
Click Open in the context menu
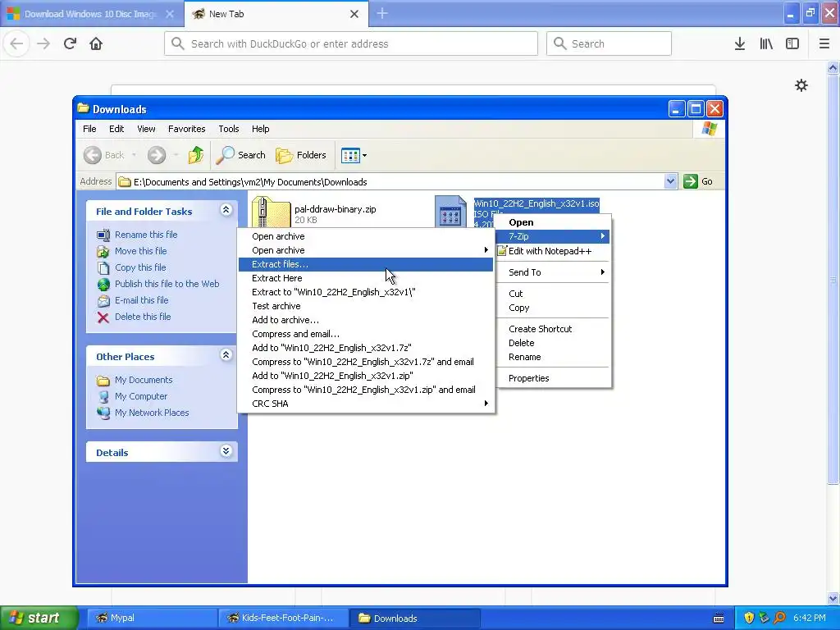point(554,222)
